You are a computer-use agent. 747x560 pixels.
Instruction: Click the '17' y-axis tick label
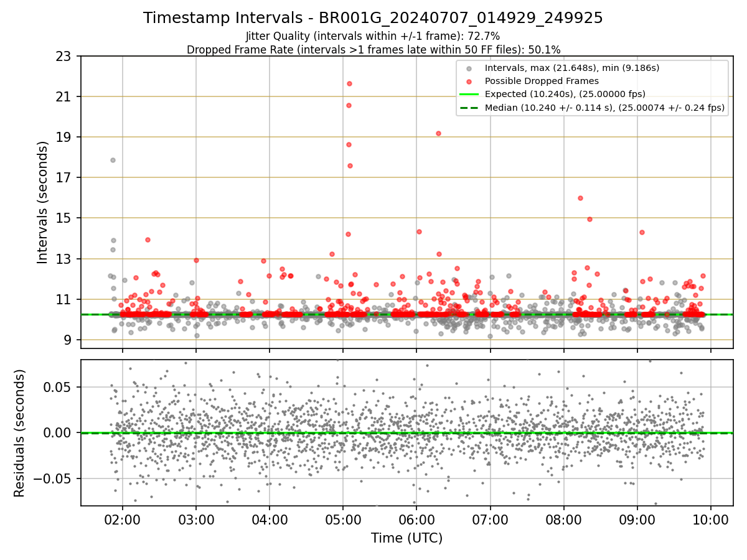click(64, 177)
